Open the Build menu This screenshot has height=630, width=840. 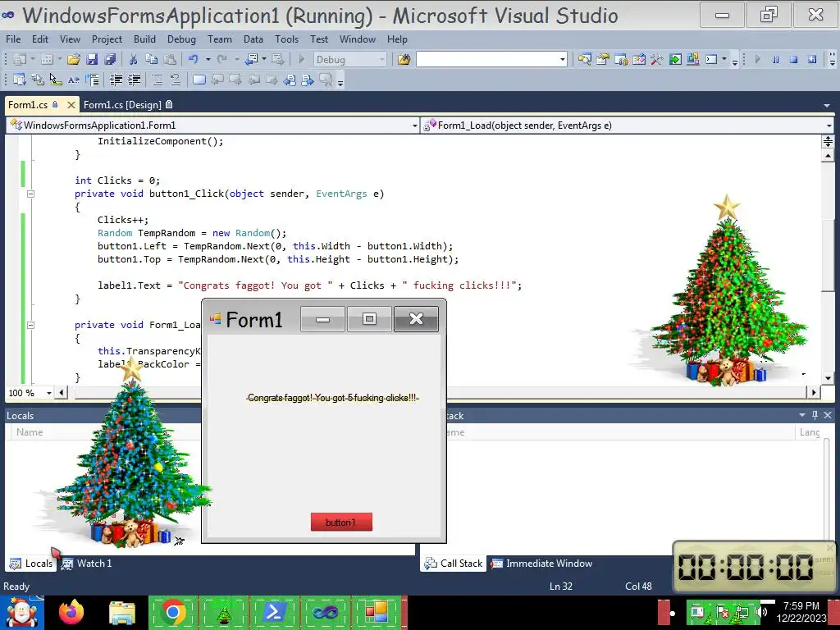[x=144, y=39]
